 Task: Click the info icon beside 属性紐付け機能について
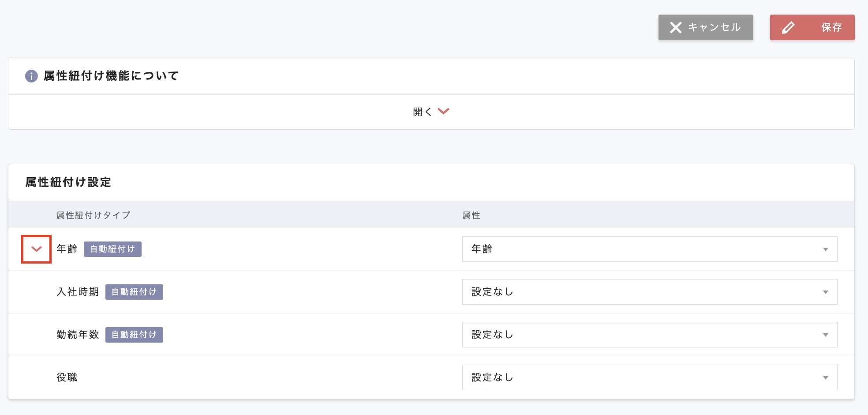click(x=31, y=76)
